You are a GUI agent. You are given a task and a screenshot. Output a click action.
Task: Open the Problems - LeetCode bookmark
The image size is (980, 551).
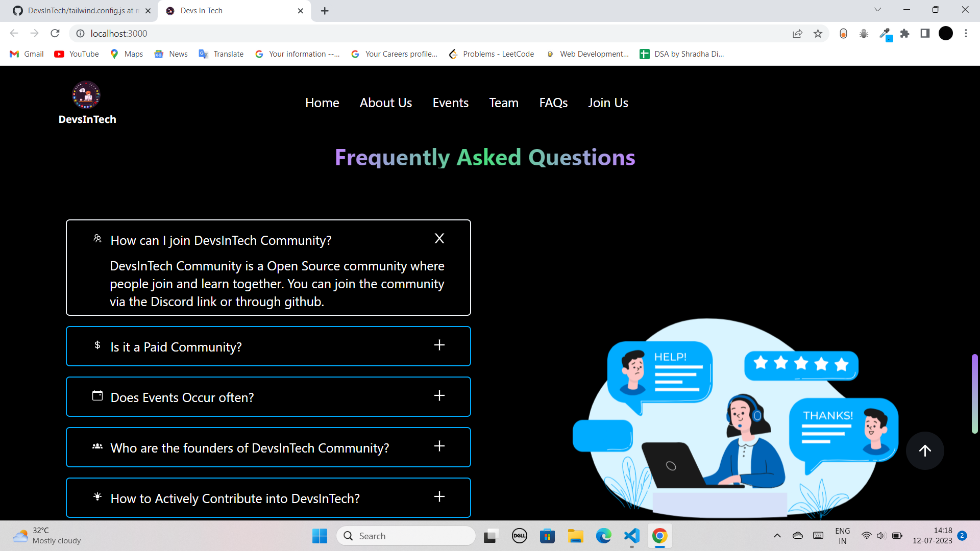(491, 54)
